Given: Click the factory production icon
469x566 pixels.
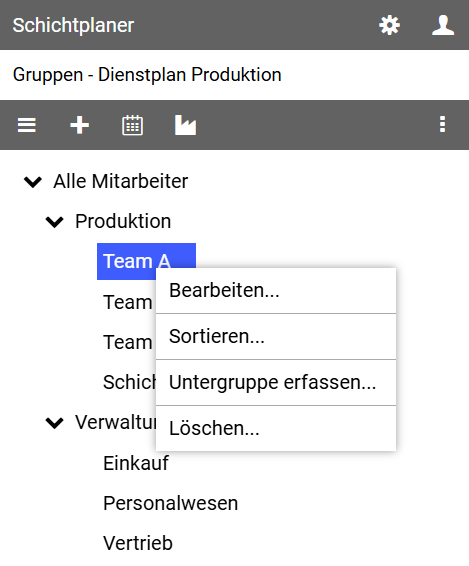Looking at the screenshot, I should tap(186, 125).
